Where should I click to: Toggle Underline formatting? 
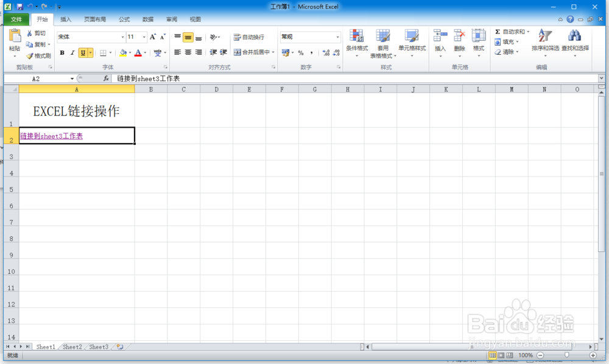[83, 53]
